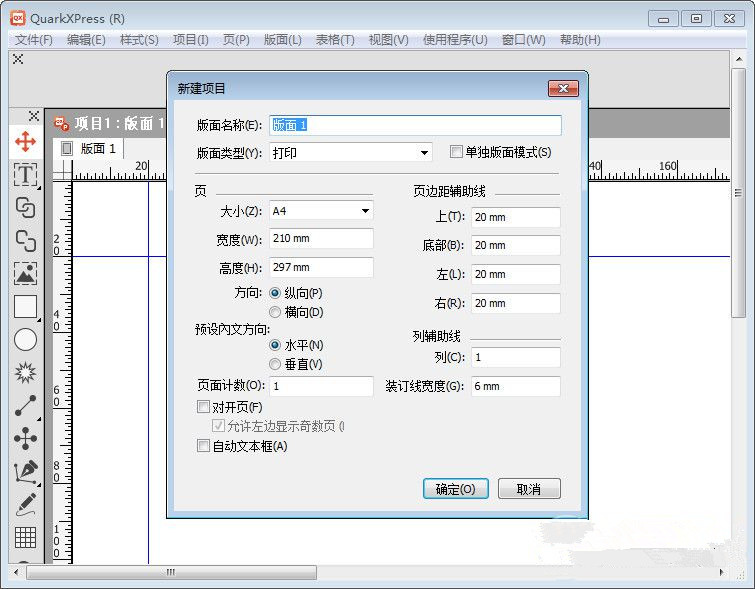Open the 使用程序 menu
Screen dimensions: 755x589
pyautogui.click(x=456, y=39)
